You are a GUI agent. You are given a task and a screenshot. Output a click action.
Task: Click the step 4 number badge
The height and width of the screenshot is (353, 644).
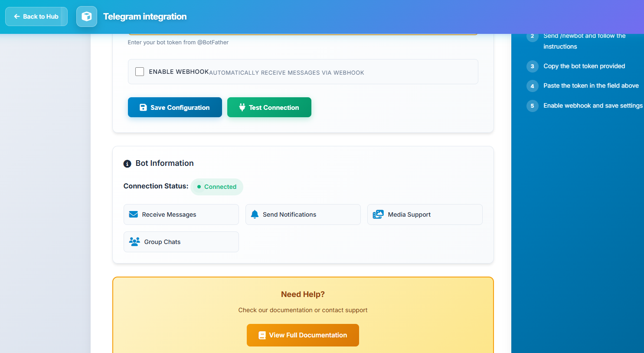pos(532,86)
